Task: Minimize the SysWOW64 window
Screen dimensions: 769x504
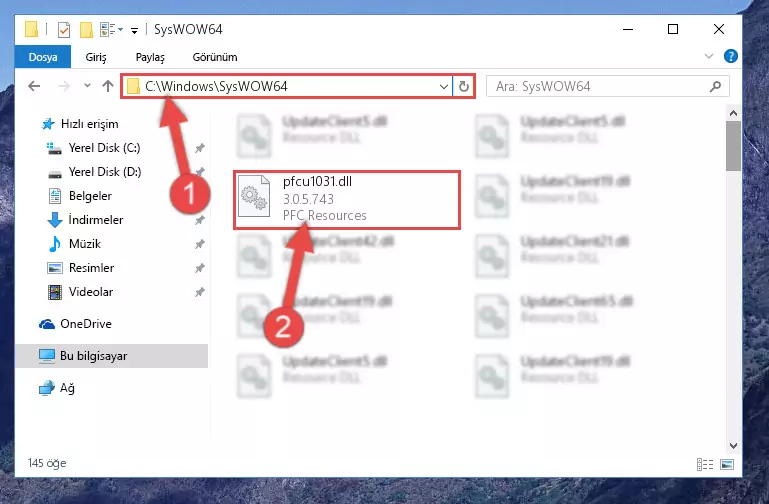Action: coord(628,29)
